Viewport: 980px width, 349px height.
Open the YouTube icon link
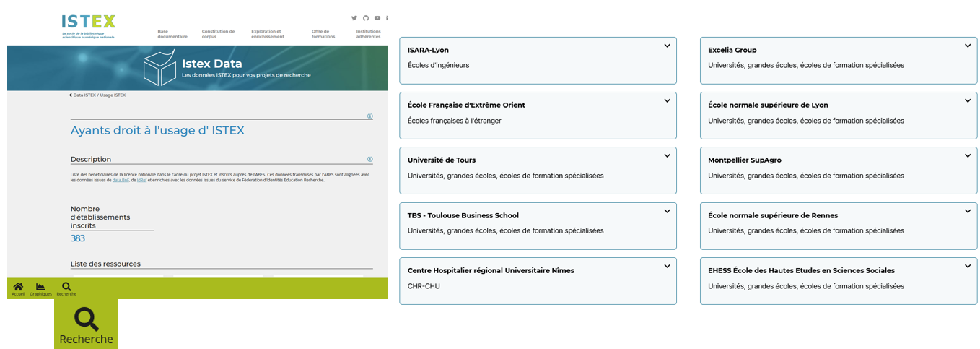377,18
